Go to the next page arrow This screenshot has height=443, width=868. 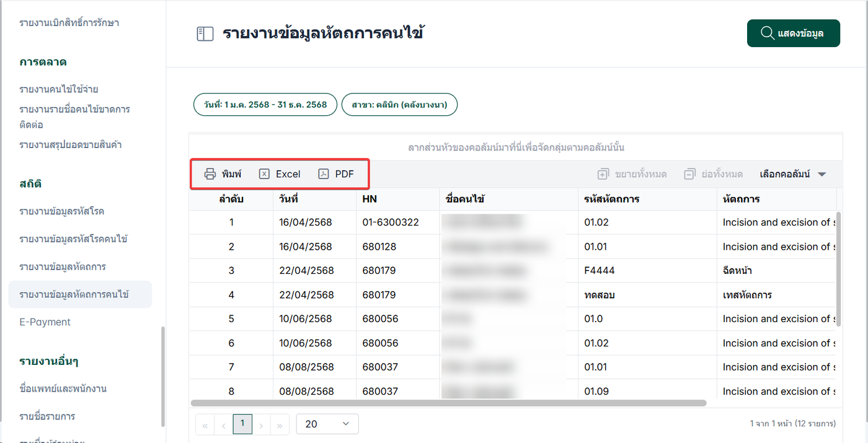261,424
